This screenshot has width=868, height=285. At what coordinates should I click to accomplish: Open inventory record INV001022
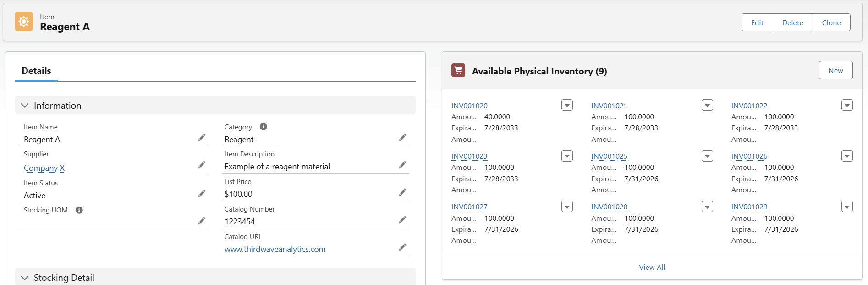pos(749,106)
